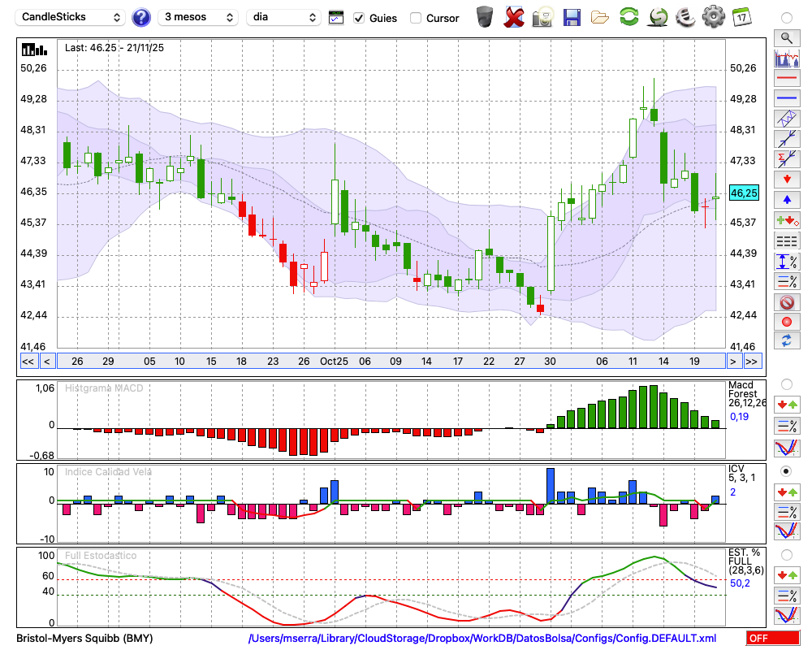Click the '>>' jump-forward navigation button
The image size is (812, 650).
point(752,362)
